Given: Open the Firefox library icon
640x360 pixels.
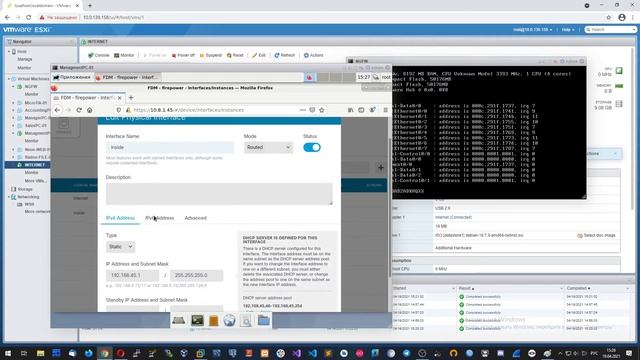Looking at the screenshot, I should [351, 110].
